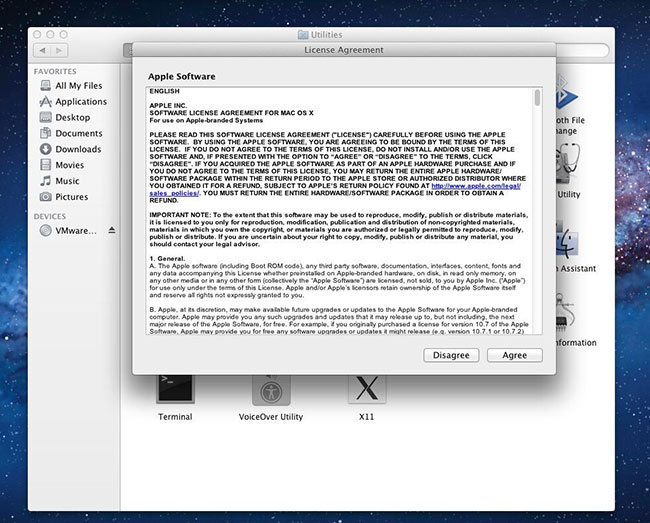Select the Terminal application icon

pos(175,389)
